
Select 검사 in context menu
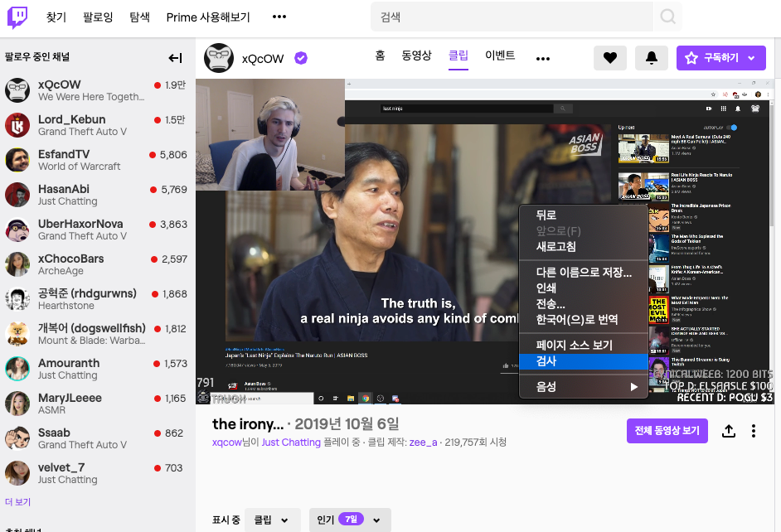pyautogui.click(x=583, y=361)
